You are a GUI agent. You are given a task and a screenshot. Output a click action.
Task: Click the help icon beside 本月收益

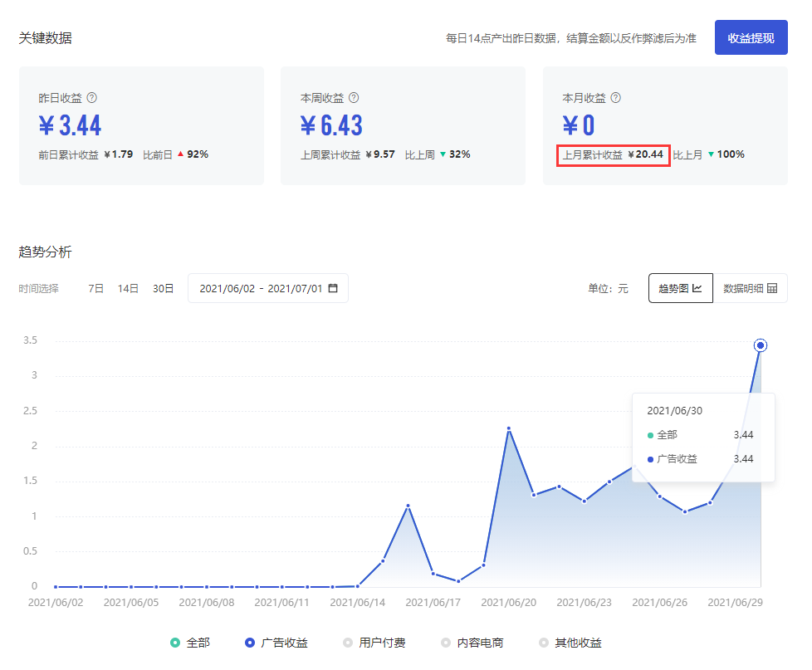[x=616, y=98]
